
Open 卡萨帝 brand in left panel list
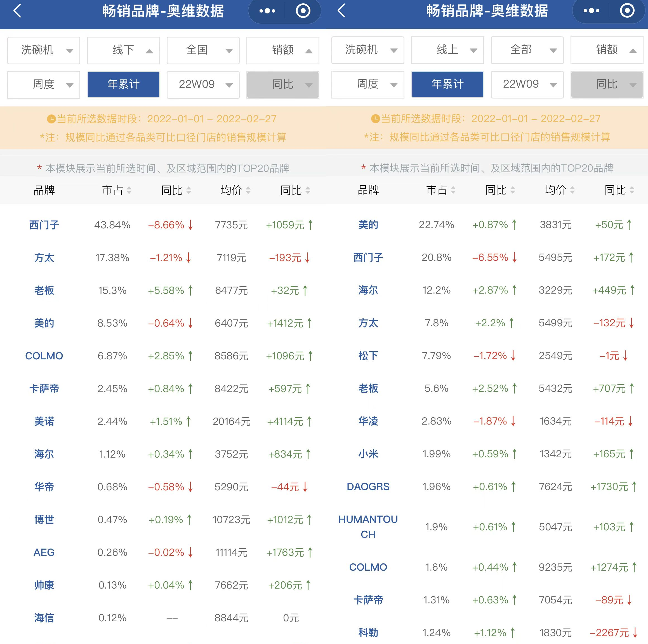click(44, 389)
